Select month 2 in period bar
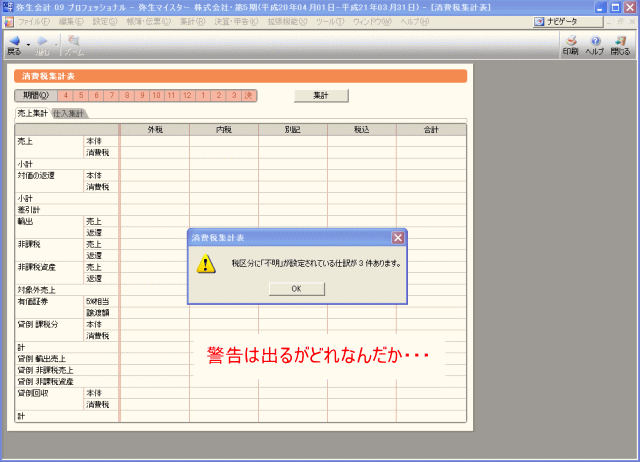The image size is (640, 462). click(x=218, y=96)
